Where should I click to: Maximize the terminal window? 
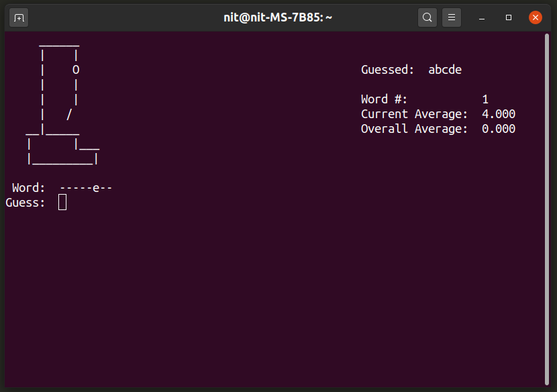pyautogui.click(x=509, y=17)
